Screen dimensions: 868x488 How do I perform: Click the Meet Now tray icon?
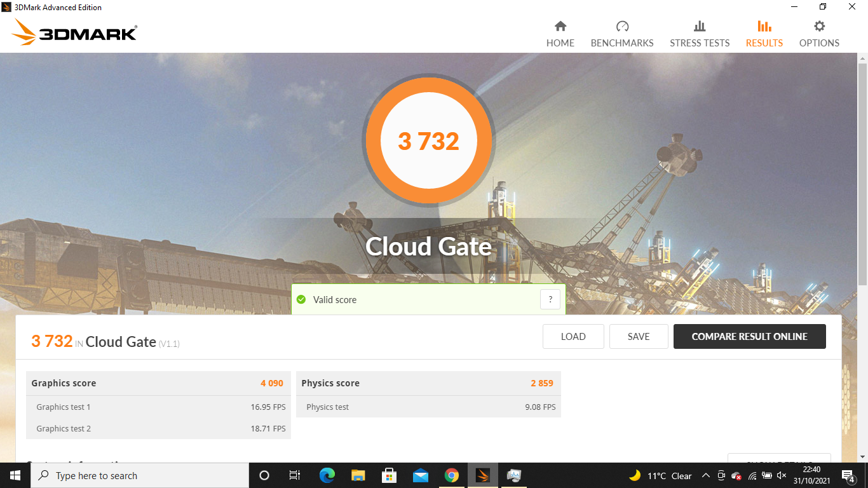pyautogui.click(x=721, y=475)
